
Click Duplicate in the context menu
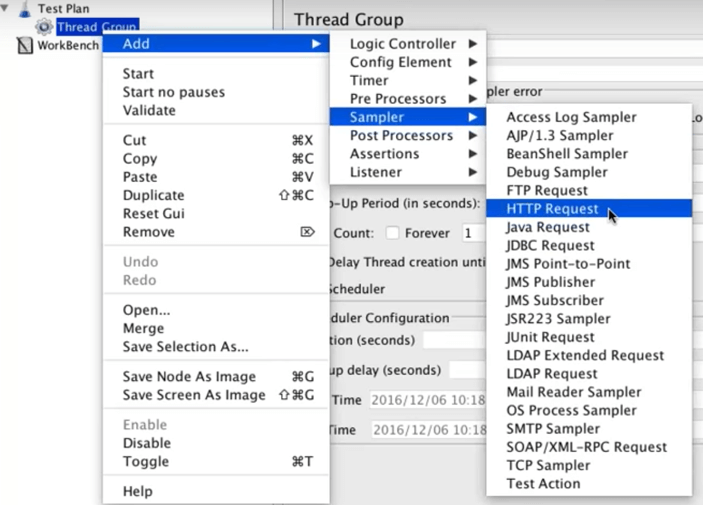pos(153,195)
